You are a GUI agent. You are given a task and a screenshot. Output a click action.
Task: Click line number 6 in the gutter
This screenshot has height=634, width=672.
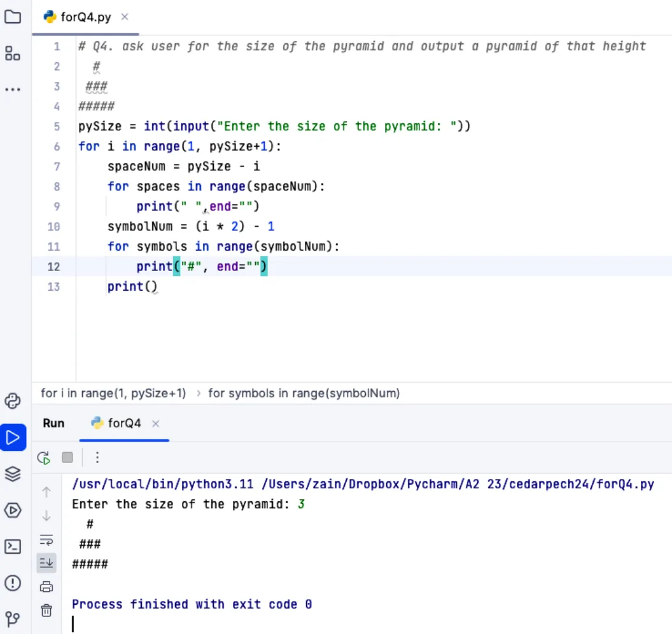57,146
